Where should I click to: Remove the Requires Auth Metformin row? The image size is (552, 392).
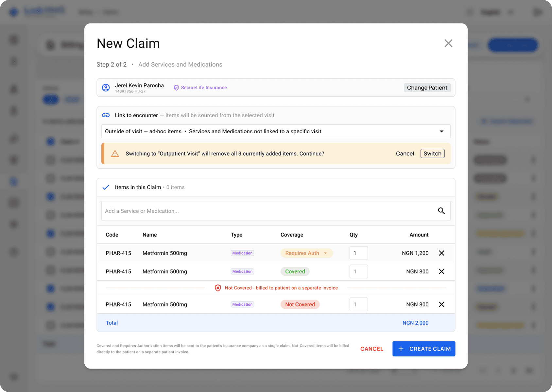point(441,253)
